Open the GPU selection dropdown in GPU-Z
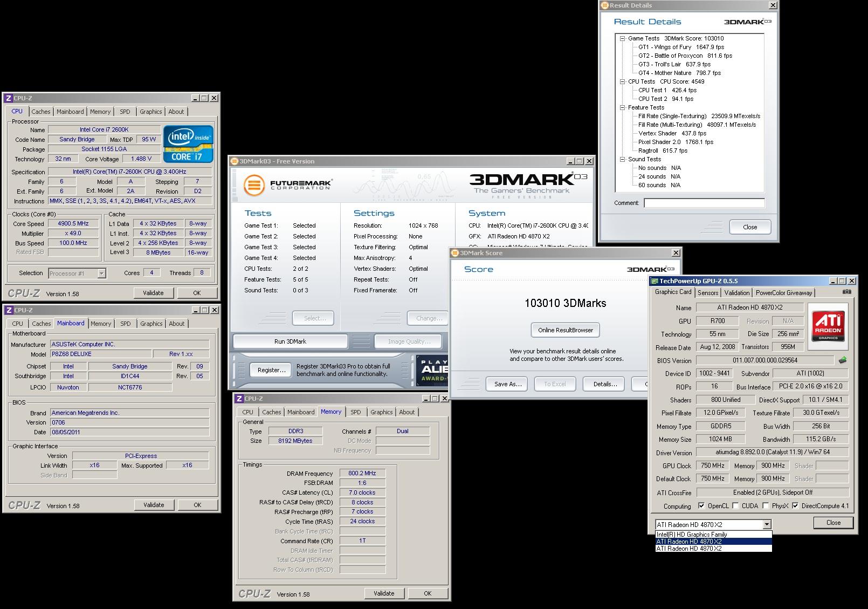Image resolution: width=868 pixels, height=609 pixels. [767, 524]
